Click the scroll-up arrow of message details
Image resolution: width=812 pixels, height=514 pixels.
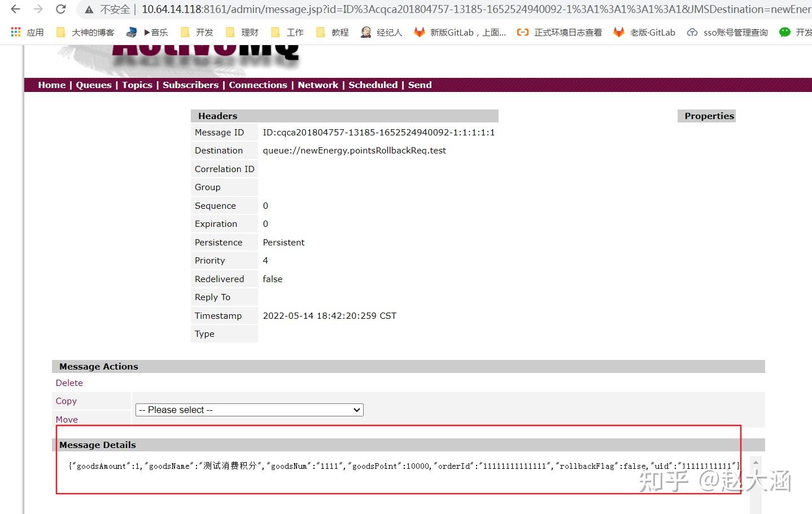coord(756,462)
